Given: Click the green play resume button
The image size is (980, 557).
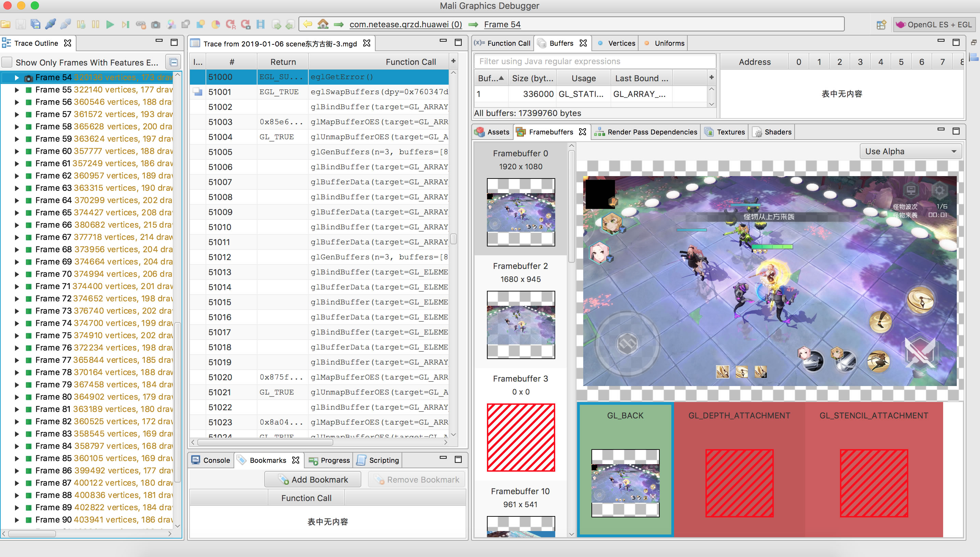Looking at the screenshot, I should (110, 25).
